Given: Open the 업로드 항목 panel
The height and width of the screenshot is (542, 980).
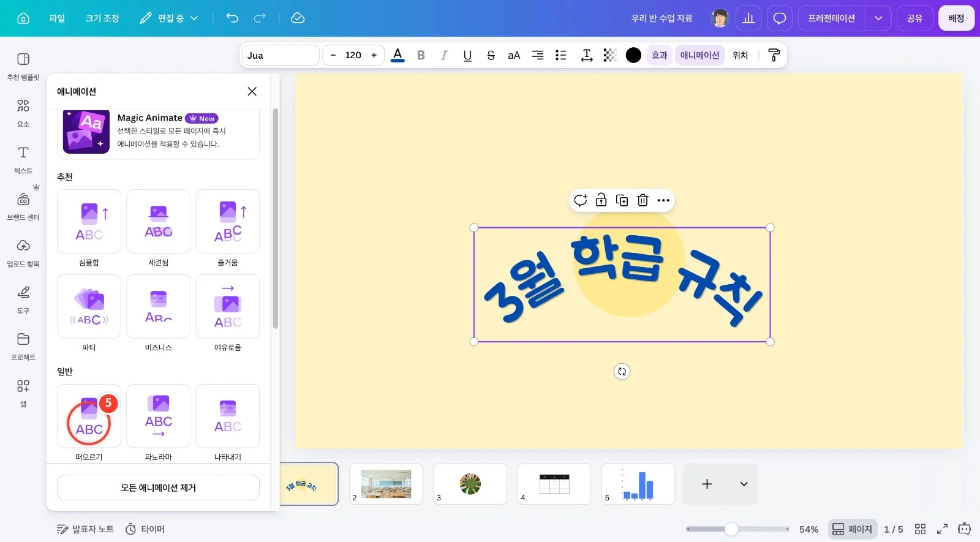Looking at the screenshot, I should [23, 253].
